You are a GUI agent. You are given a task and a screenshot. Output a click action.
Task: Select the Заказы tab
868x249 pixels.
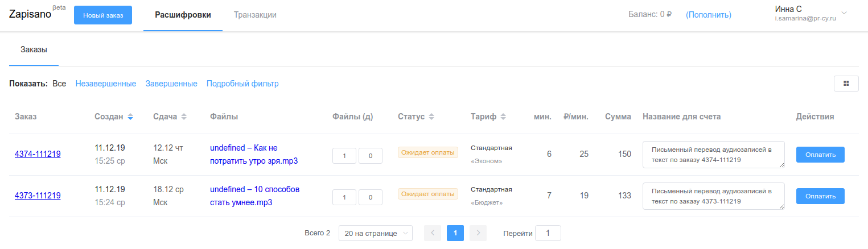click(34, 49)
